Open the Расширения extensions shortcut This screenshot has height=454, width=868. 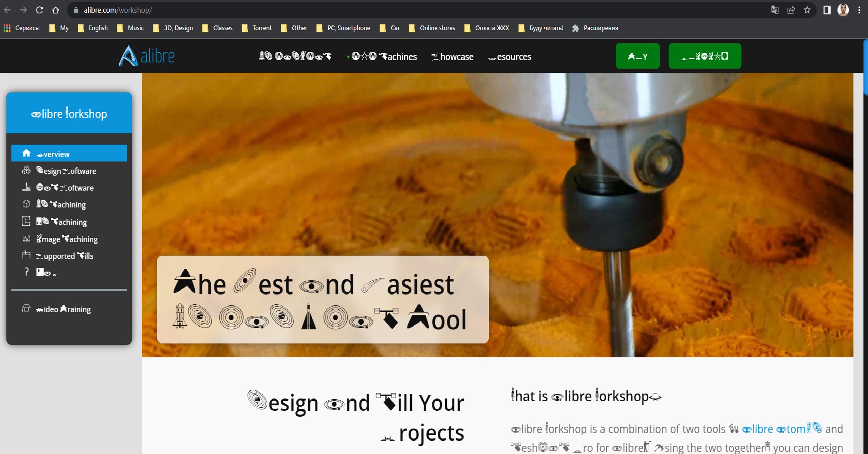point(595,28)
